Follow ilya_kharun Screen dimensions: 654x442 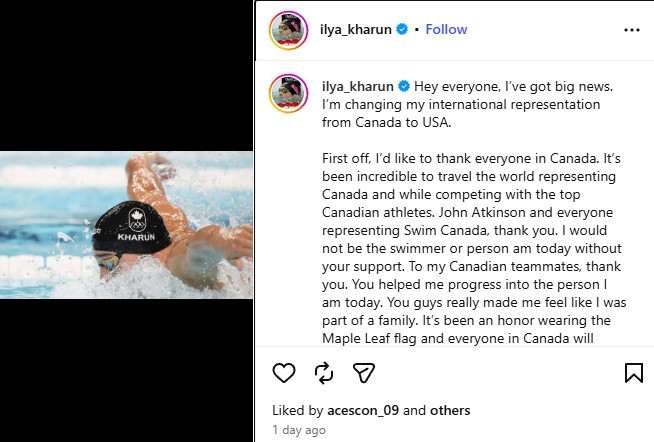(x=446, y=30)
